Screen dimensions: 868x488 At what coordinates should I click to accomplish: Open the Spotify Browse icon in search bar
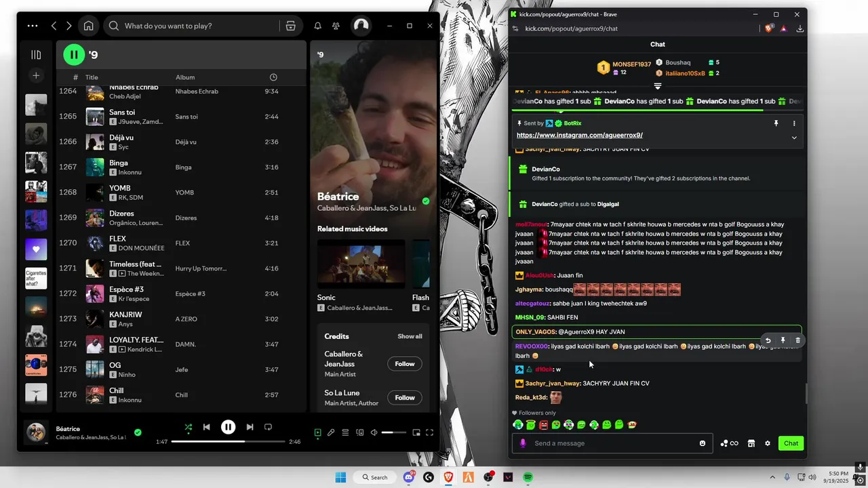pyautogui.click(x=290, y=26)
